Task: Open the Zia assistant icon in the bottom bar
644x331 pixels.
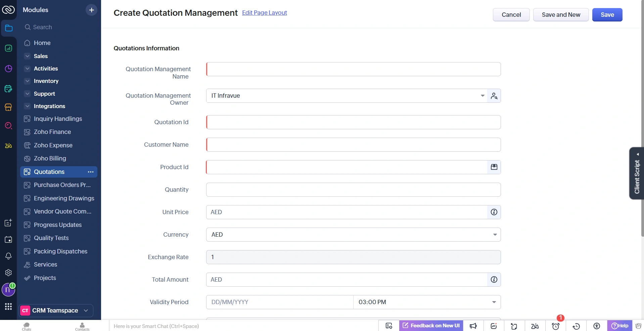Action: 535,326
